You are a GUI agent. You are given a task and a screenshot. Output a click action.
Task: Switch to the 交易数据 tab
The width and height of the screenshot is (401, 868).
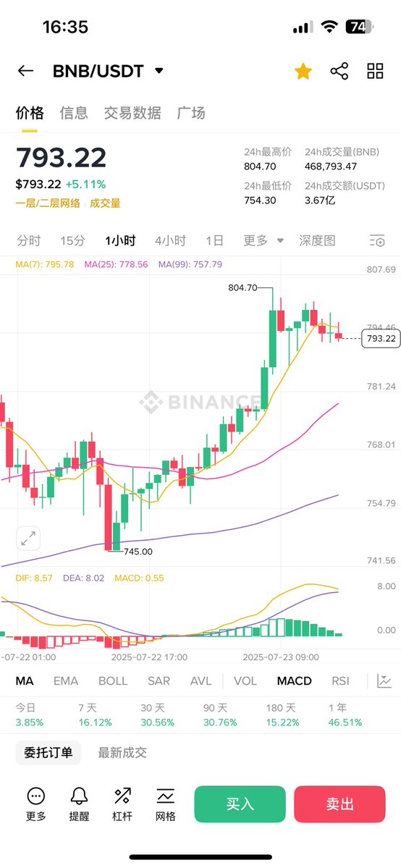coord(132,113)
